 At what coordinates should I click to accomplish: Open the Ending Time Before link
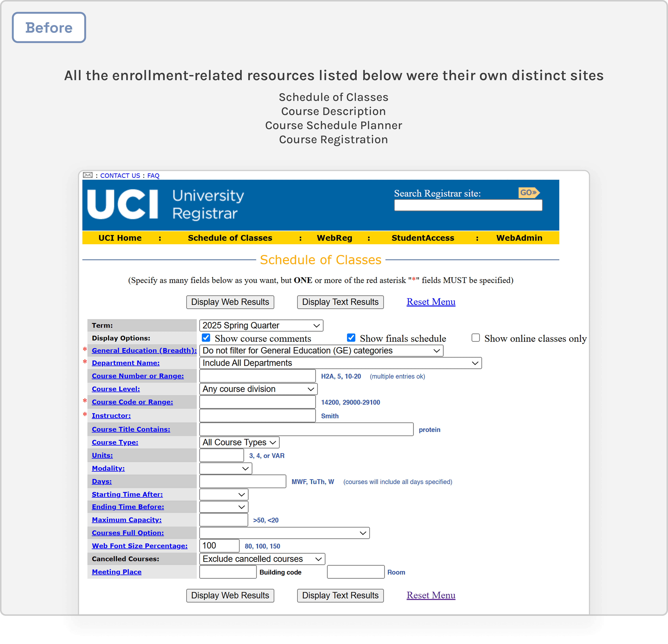pos(128,507)
